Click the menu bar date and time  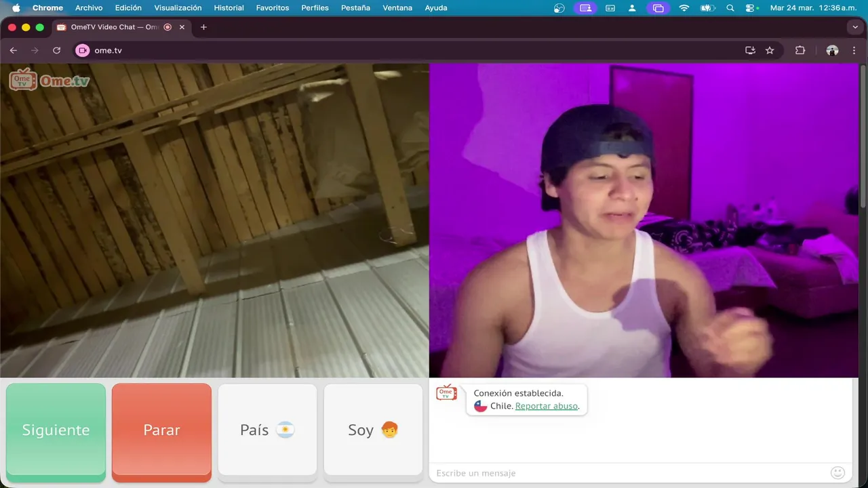coord(814,7)
